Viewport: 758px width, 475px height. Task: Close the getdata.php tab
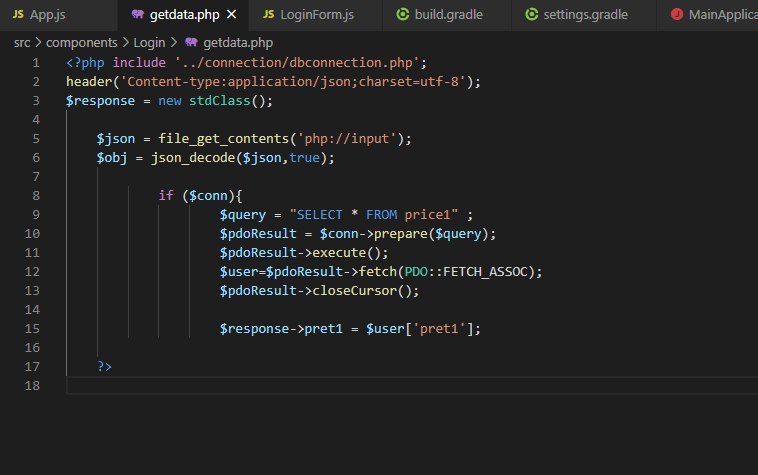[x=232, y=14]
